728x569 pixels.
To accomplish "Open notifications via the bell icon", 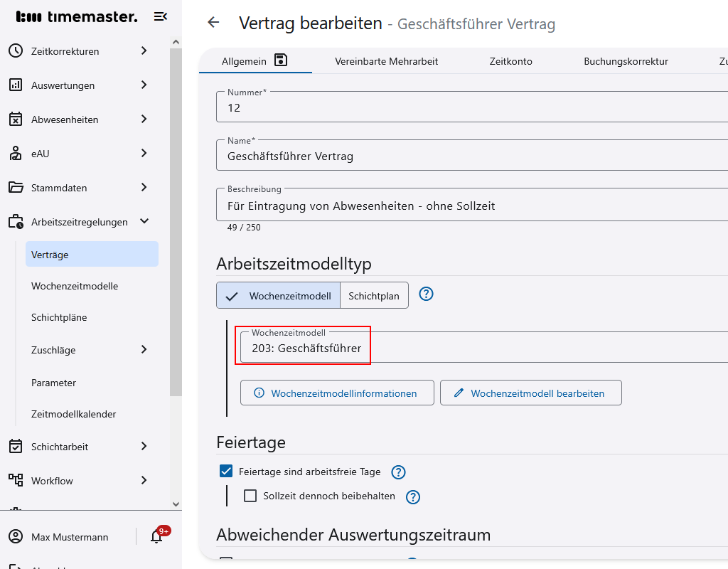I will click(155, 536).
